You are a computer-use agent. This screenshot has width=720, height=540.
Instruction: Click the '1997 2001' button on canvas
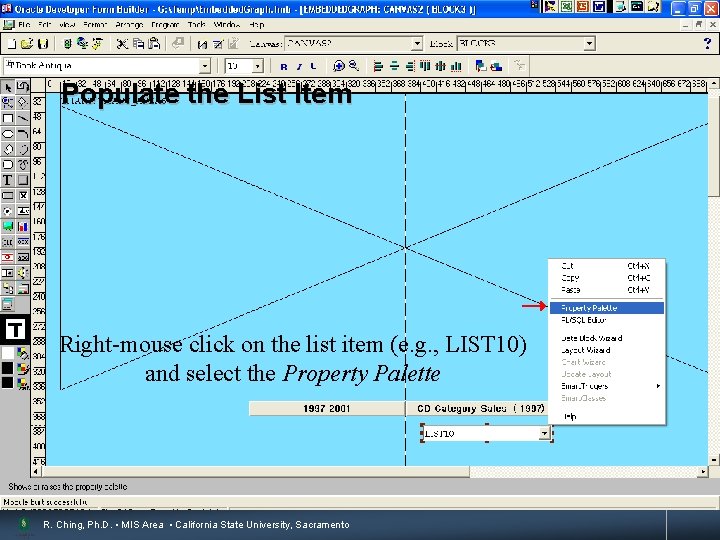327,408
